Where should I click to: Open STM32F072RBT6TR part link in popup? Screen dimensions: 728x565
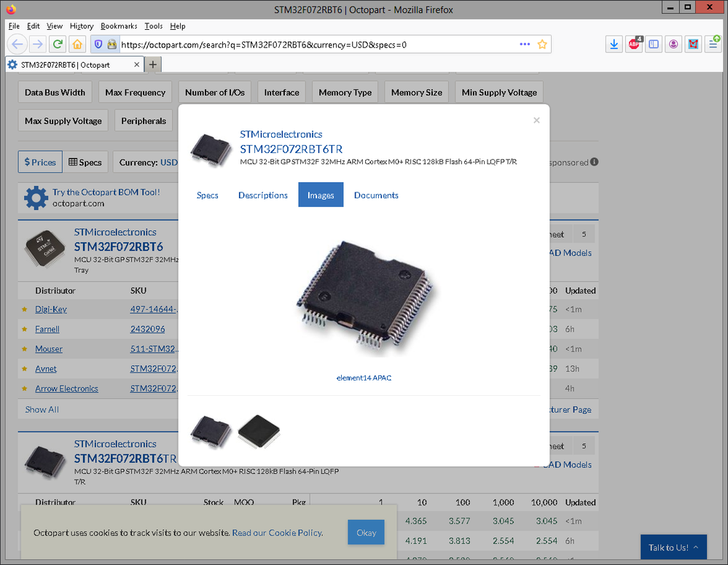tap(291, 149)
